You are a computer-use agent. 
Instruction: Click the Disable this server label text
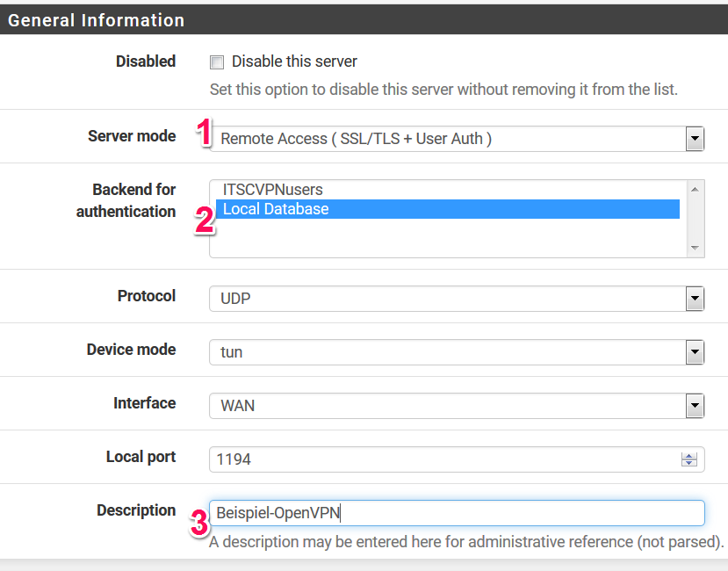(294, 61)
